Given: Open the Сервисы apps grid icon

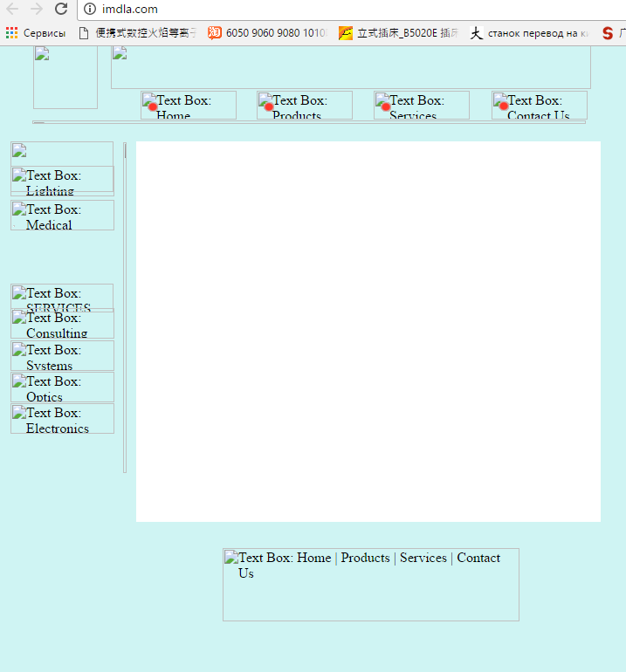Looking at the screenshot, I should click(x=11, y=33).
